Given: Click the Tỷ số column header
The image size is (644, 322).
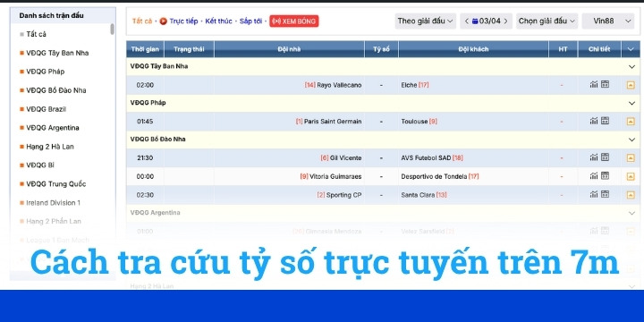Looking at the screenshot, I should tap(381, 49).
